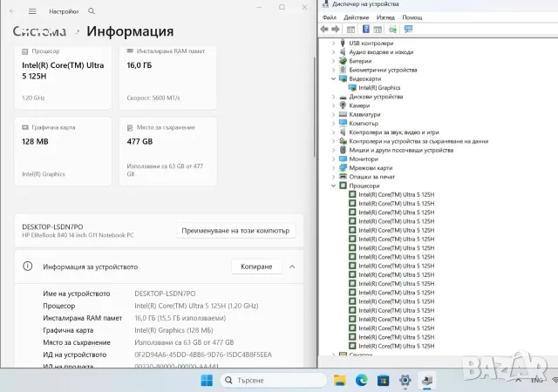Click the taskbar Търсене search box

[x=273, y=381]
